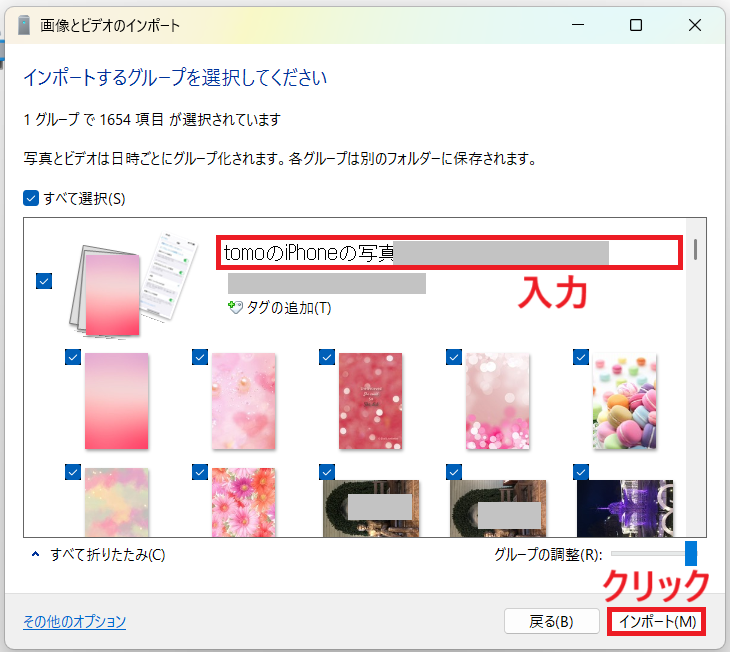Uncheck the group checkbox beside photo stack
Viewport: 730px width, 652px height.
[x=44, y=282]
